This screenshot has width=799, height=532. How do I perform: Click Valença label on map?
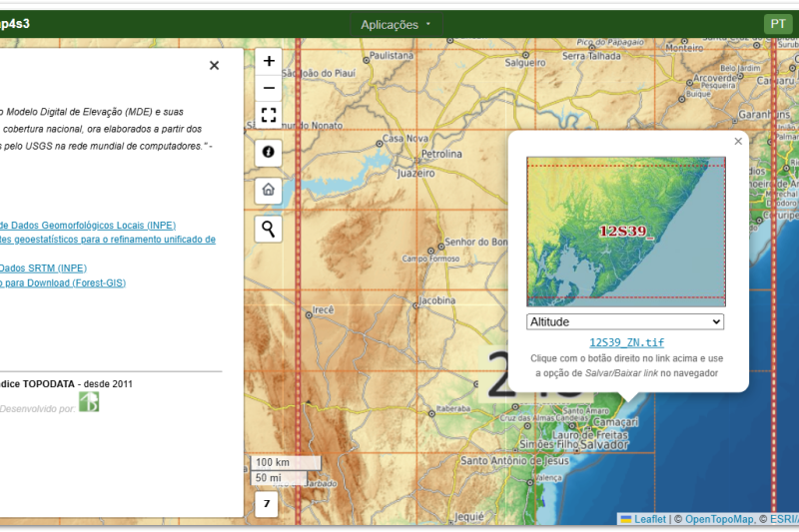[x=548, y=477]
